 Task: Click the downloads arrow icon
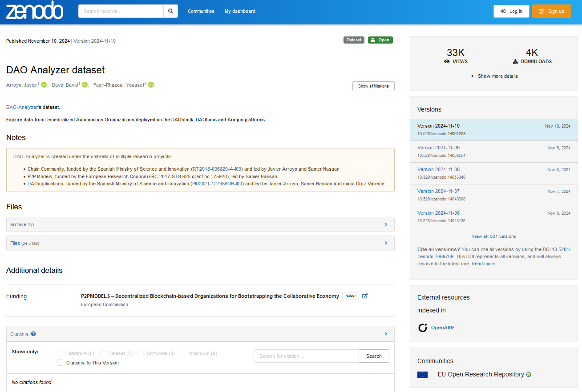(515, 61)
